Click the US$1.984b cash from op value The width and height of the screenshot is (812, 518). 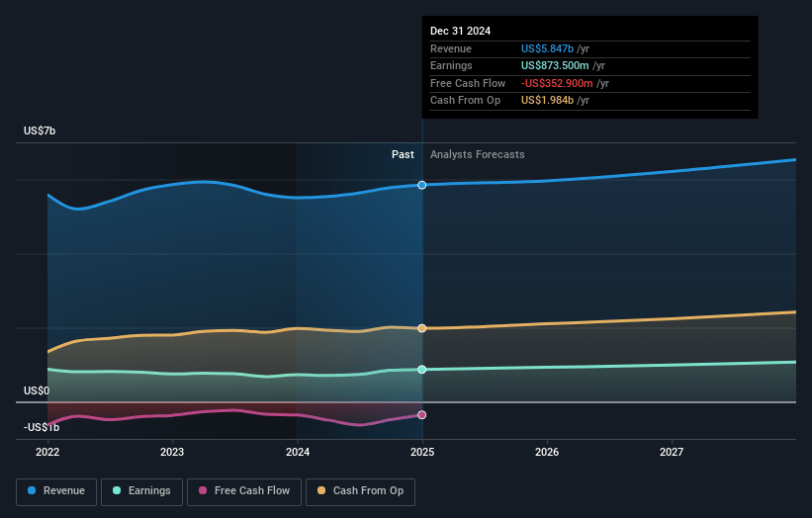coord(547,101)
